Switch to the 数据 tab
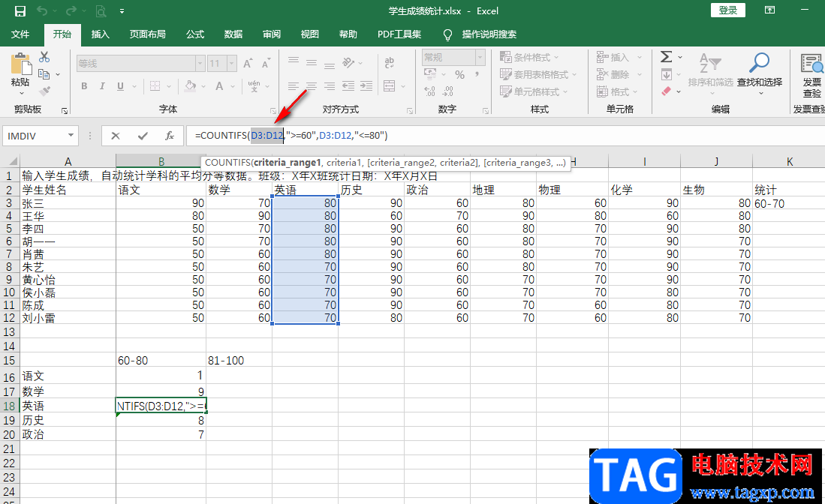 233,34
